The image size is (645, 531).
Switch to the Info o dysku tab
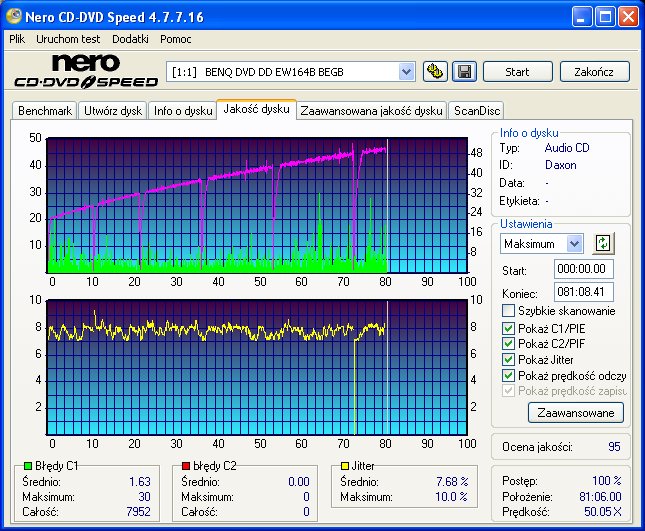tap(183, 111)
